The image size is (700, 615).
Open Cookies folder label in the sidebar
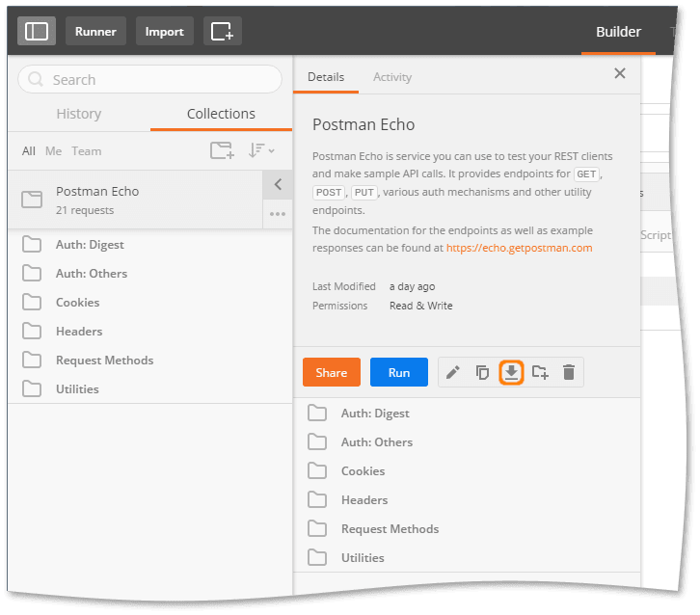(x=78, y=302)
